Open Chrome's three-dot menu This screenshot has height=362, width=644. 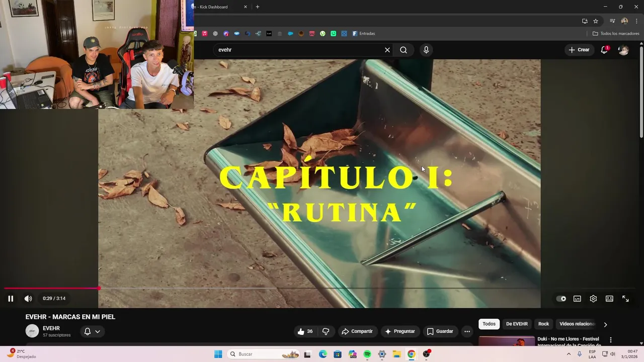click(636, 21)
